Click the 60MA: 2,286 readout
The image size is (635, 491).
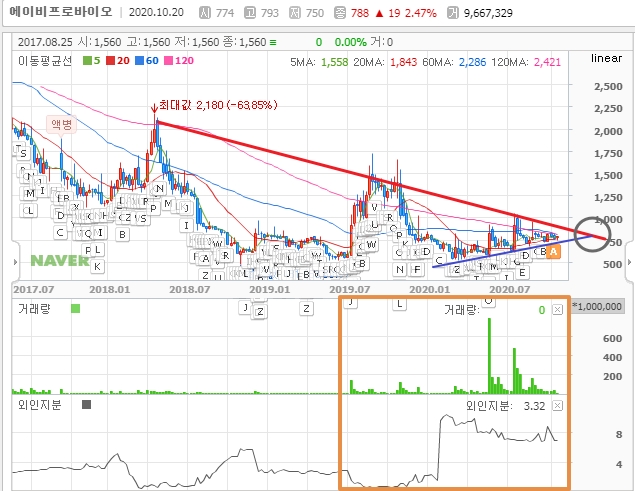(454, 62)
